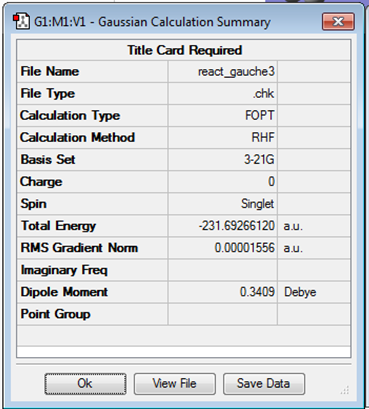Select the Title Card Required header row
The height and width of the screenshot is (409, 369).
(x=184, y=50)
